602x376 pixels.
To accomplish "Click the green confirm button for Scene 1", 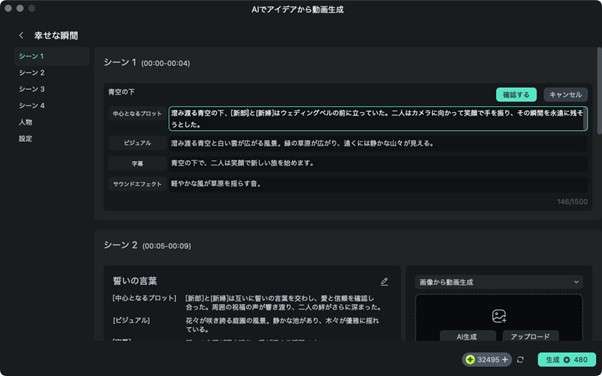I will point(516,94).
